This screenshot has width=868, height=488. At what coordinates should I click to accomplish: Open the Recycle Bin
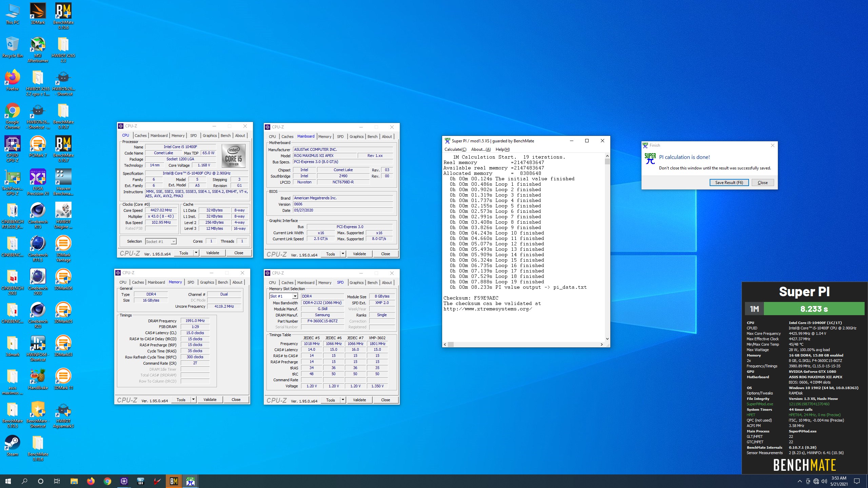point(12,47)
